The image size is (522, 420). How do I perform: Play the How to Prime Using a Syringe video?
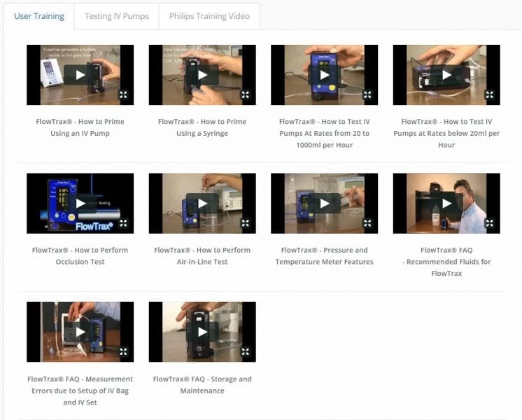pyautogui.click(x=202, y=75)
